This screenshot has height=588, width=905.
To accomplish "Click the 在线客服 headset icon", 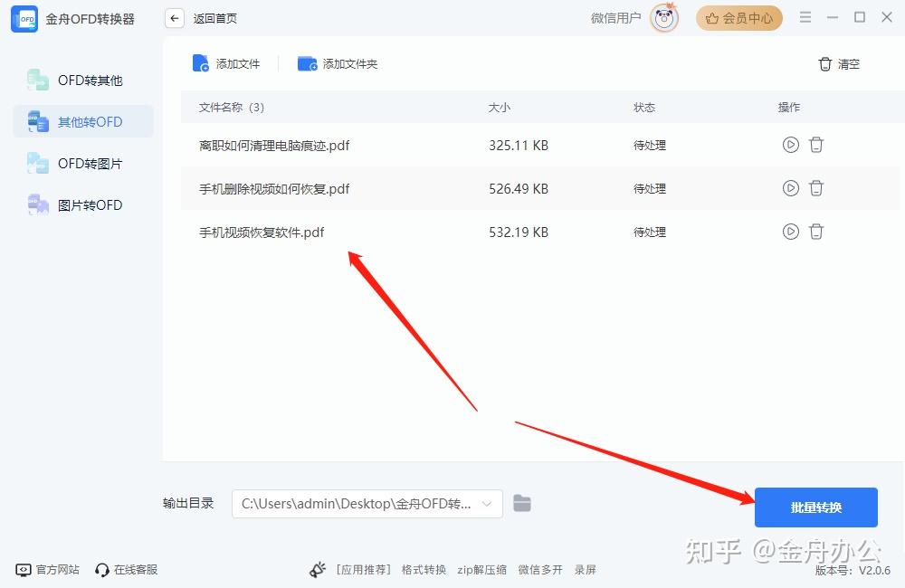I will tap(102, 570).
